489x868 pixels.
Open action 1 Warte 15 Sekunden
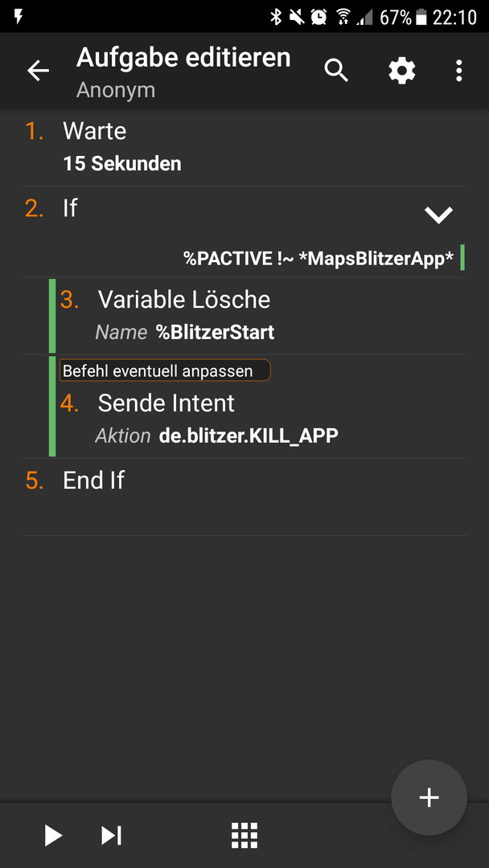[x=244, y=147]
